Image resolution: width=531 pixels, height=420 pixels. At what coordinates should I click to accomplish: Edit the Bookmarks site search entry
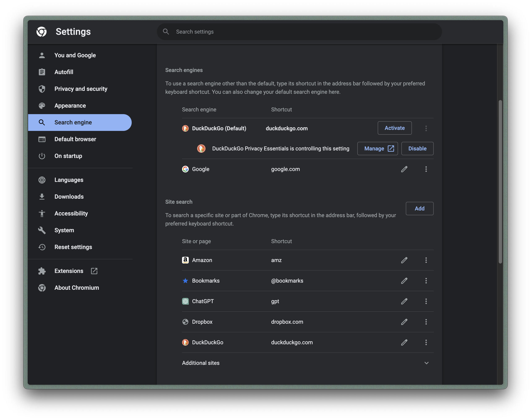(x=404, y=281)
